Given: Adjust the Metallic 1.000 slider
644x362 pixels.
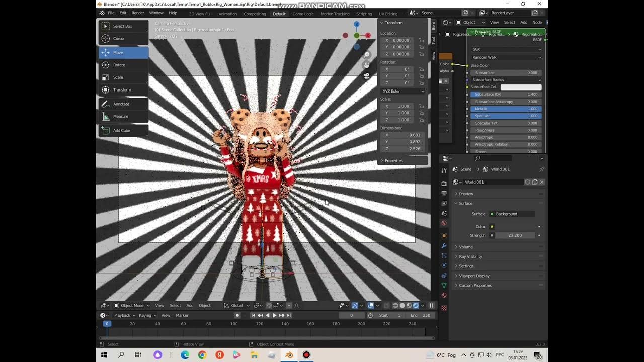Looking at the screenshot, I should pos(506,109).
